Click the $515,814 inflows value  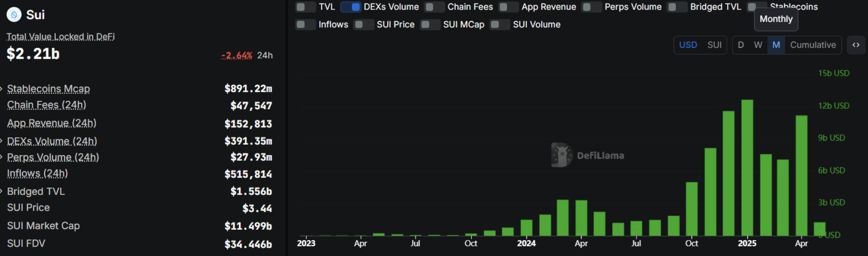[x=248, y=174]
